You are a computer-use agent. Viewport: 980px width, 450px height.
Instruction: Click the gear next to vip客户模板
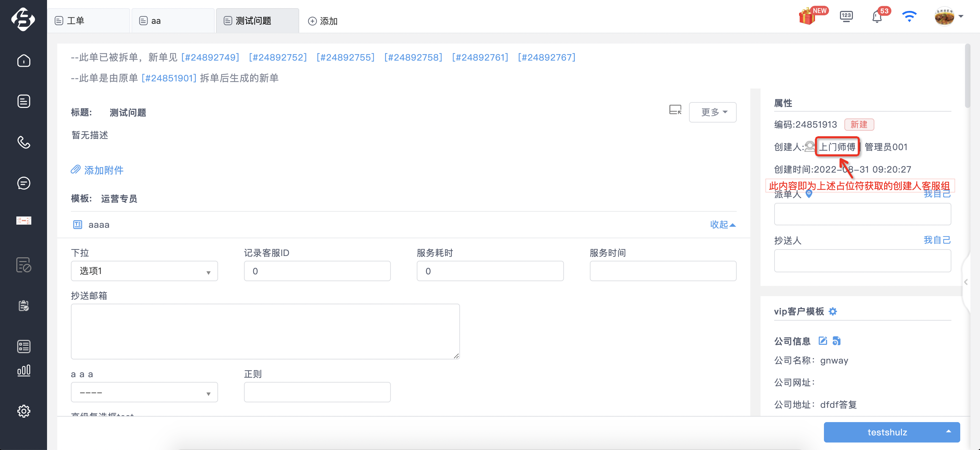(x=833, y=312)
